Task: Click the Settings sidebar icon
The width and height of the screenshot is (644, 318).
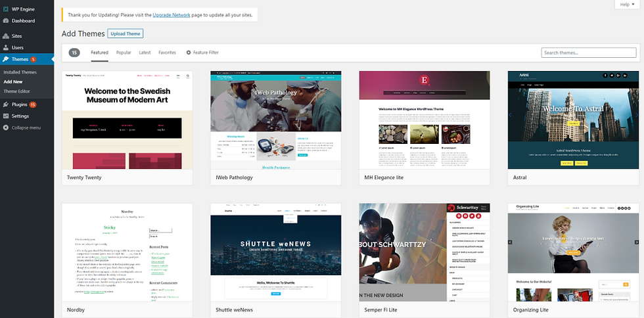Action: [x=6, y=116]
